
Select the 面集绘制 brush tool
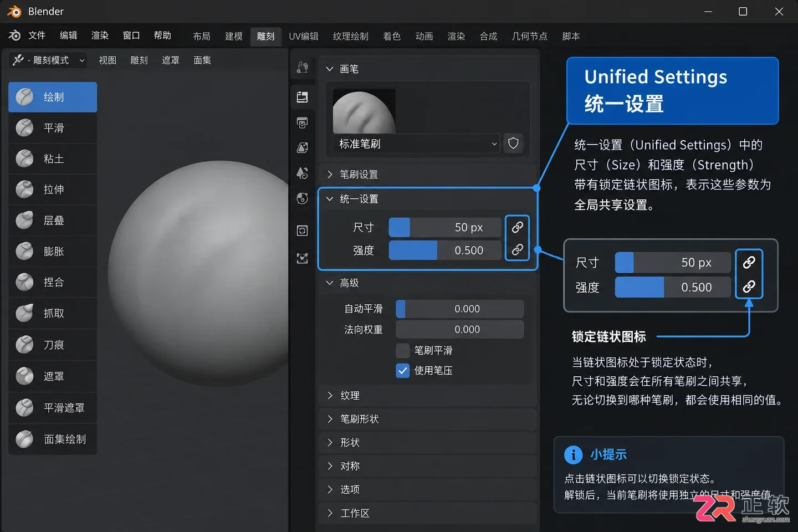53,439
